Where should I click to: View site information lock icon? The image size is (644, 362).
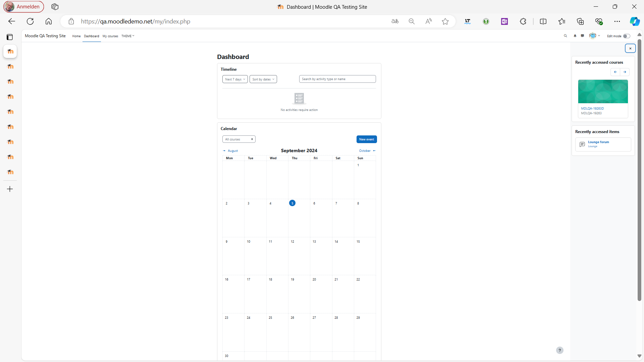[x=71, y=21]
